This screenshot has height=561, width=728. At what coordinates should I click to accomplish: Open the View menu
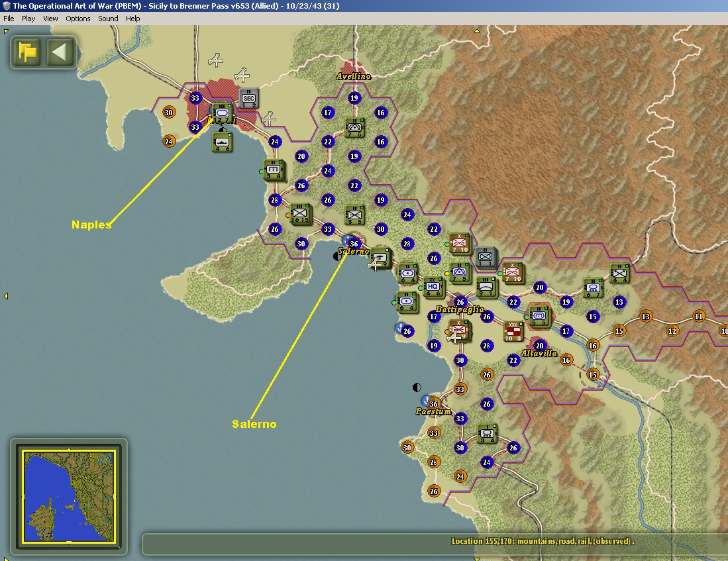click(50, 19)
